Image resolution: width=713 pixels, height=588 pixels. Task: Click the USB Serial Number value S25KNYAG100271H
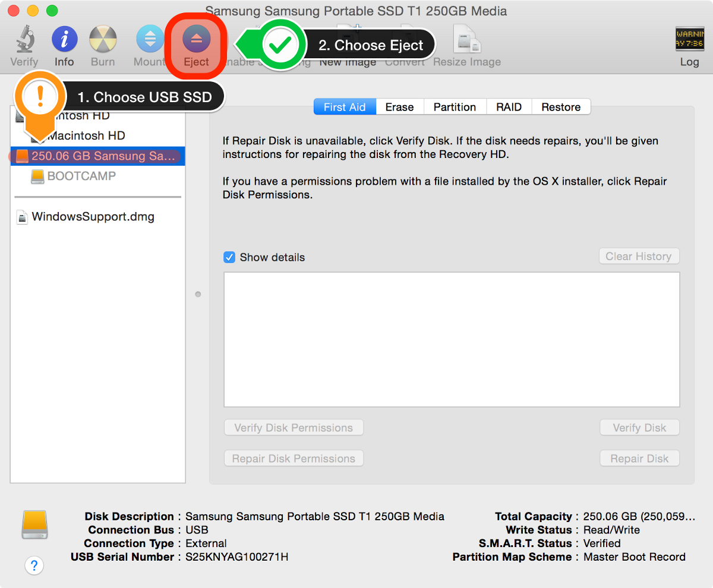point(237,557)
